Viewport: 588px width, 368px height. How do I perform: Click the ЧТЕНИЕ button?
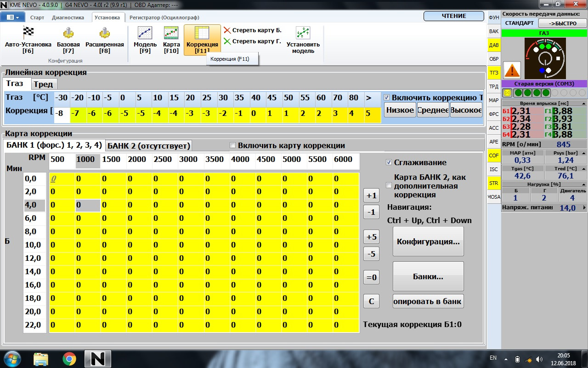(x=454, y=16)
